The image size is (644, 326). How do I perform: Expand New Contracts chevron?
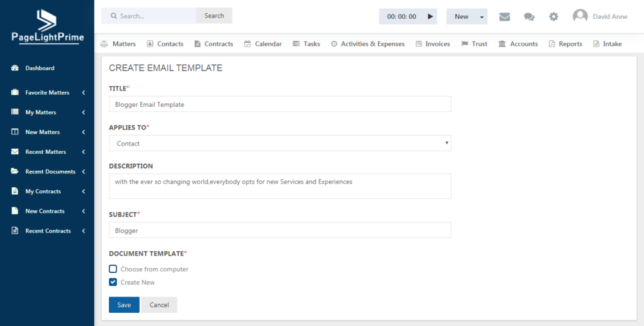(x=84, y=211)
